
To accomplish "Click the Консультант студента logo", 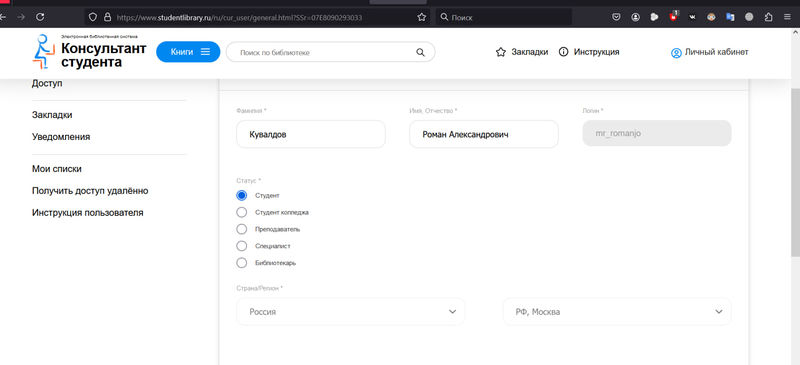I will 90,52.
